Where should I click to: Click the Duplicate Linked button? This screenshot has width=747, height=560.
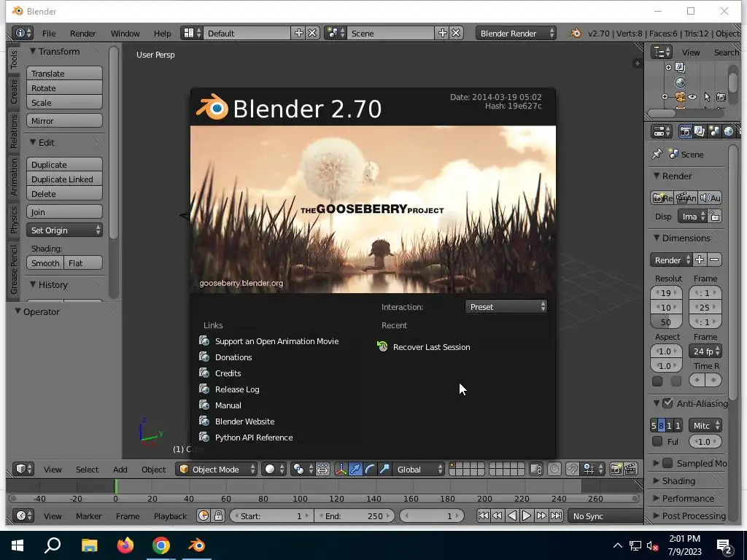coord(64,179)
